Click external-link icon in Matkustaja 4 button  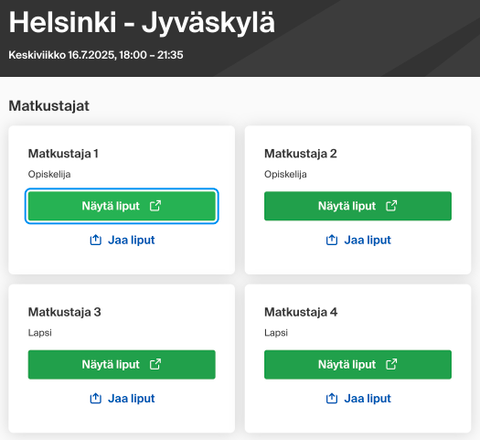pos(391,364)
